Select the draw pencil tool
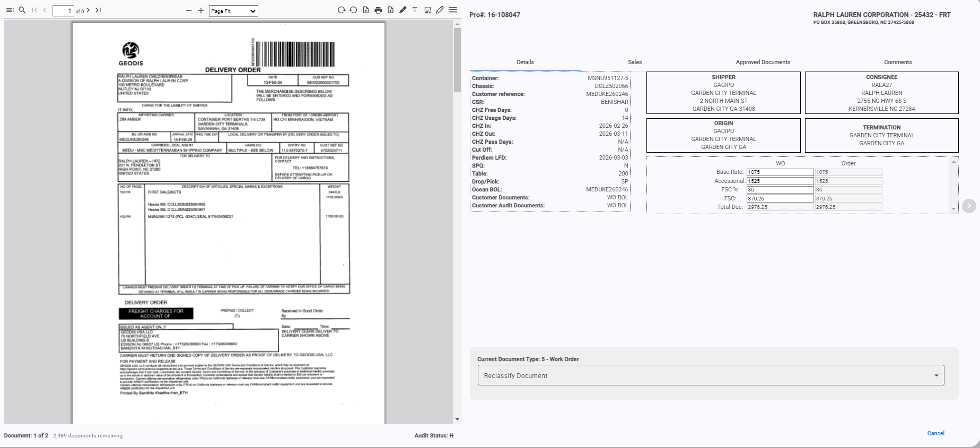 (440, 10)
